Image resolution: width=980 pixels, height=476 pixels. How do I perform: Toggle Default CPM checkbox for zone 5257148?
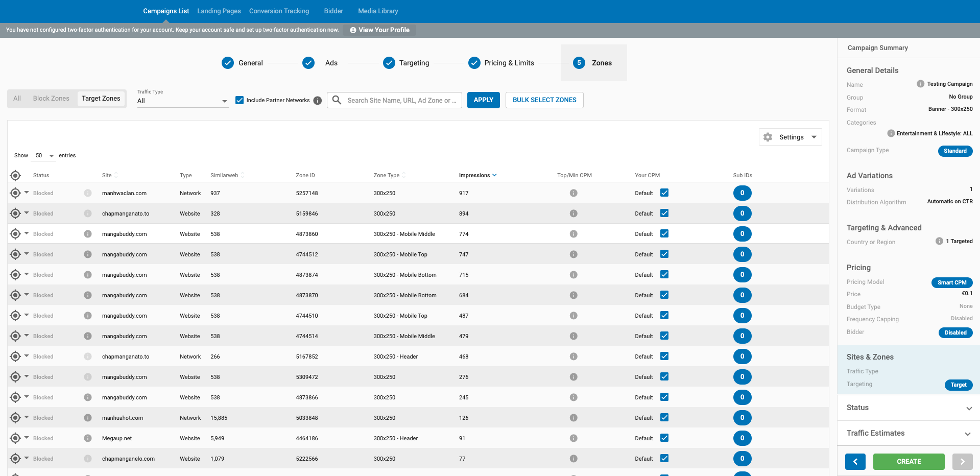pyautogui.click(x=664, y=193)
